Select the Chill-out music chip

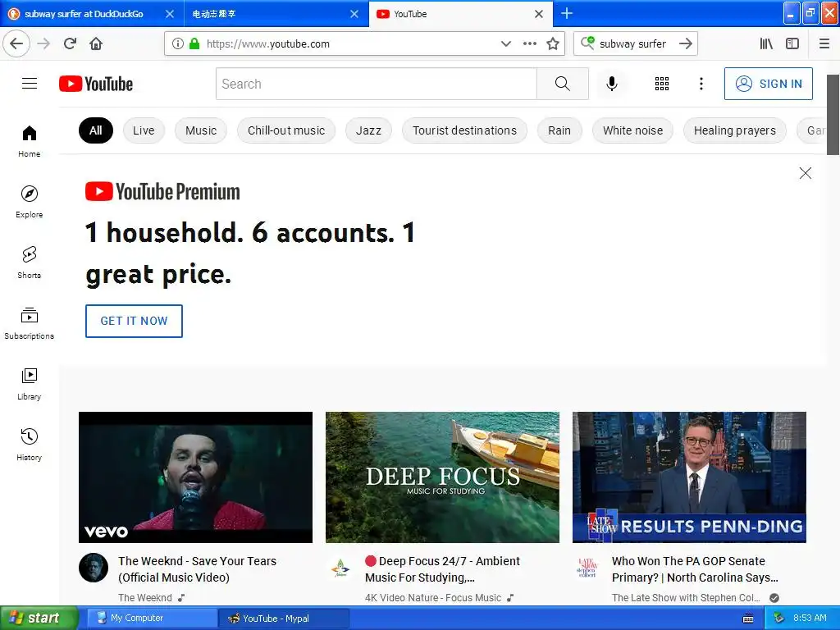286,130
